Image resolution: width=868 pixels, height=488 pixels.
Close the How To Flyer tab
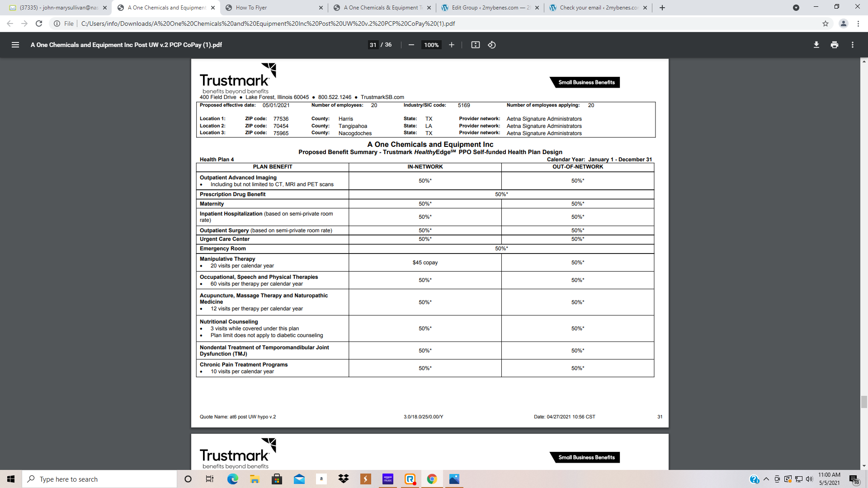click(321, 8)
